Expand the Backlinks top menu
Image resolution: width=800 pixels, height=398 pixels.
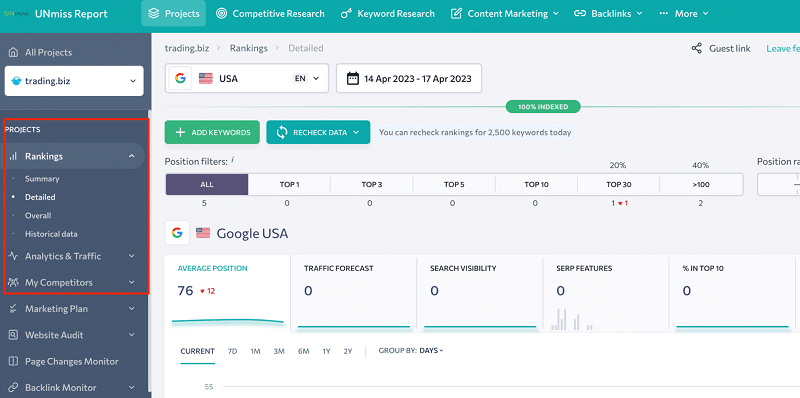click(x=608, y=14)
